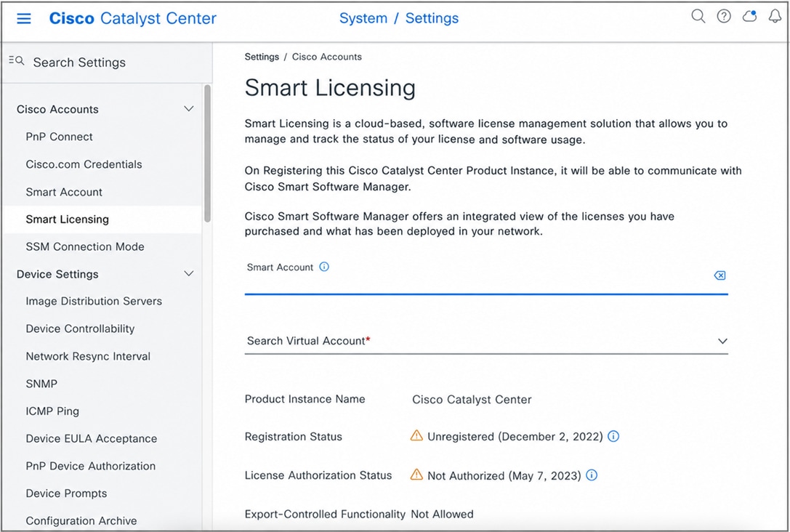The height and width of the screenshot is (532, 790).
Task: Click the 'Export-Controlled Functionality' label
Action: pos(325,514)
